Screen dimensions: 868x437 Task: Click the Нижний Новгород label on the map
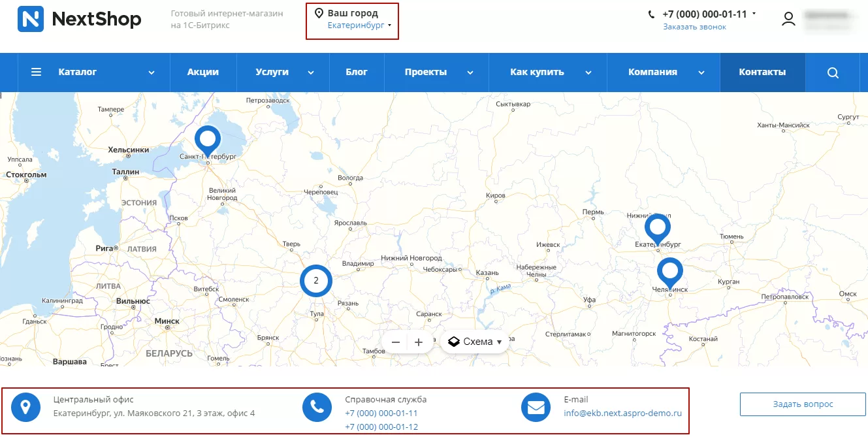[x=411, y=258]
